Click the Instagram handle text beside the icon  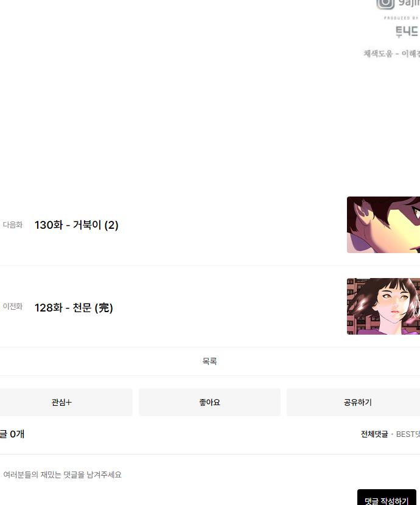click(x=409, y=3)
